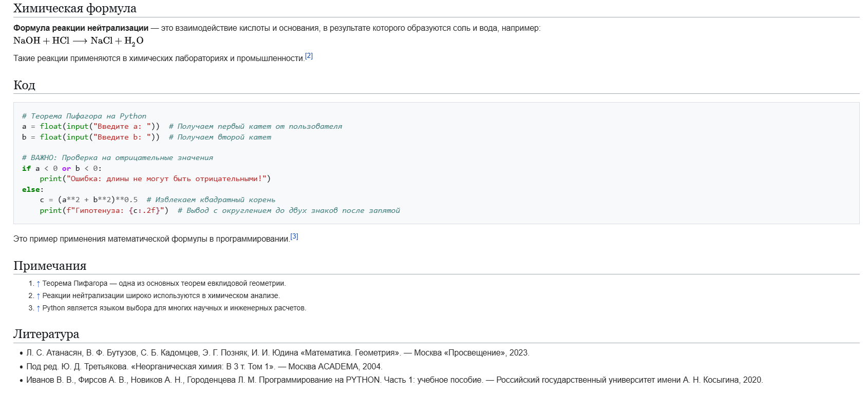This screenshot has height=395, width=868.
Task: Open footnote reference [2]
Action: click(309, 56)
